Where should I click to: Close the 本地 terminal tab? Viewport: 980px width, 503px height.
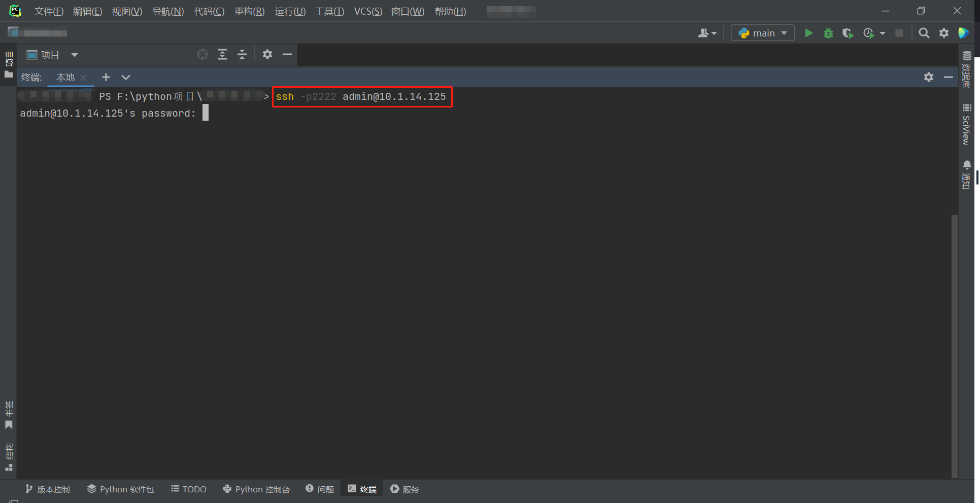(83, 78)
